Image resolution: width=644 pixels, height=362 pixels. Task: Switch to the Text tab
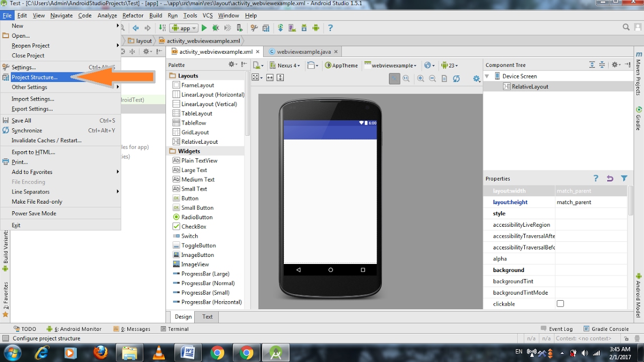pyautogui.click(x=207, y=317)
